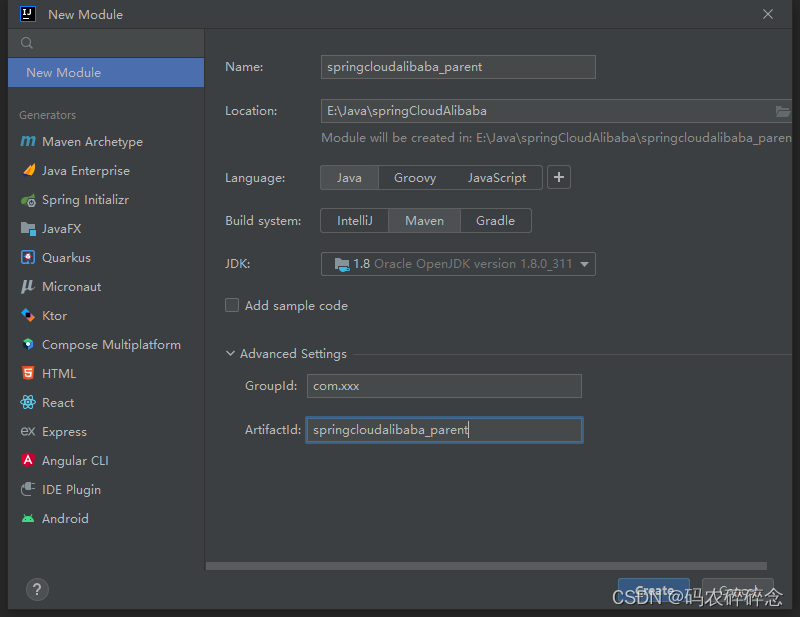Select the Express generator label
The image size is (800, 617).
click(64, 432)
